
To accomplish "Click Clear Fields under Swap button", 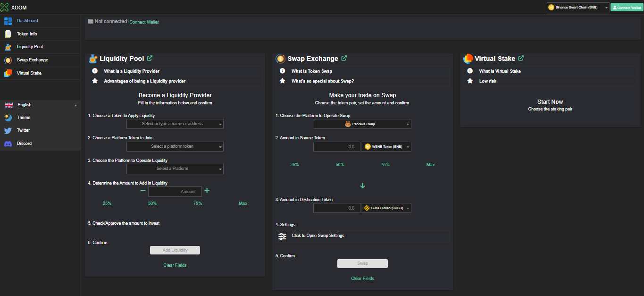I will click(x=362, y=279).
